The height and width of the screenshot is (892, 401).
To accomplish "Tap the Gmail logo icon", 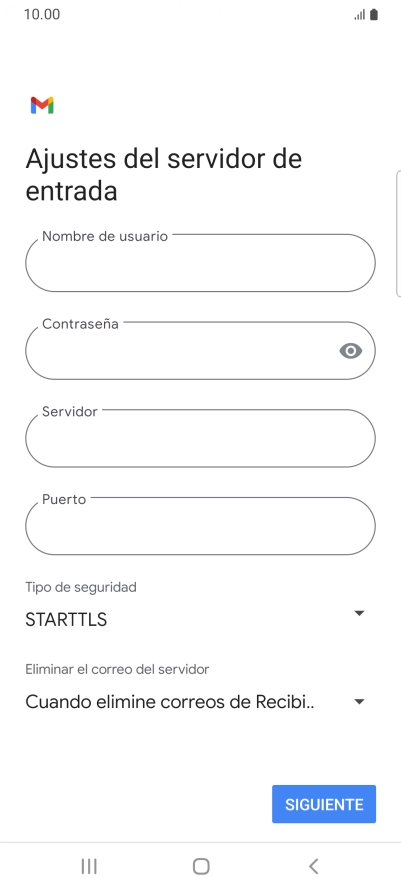I will 42,105.
